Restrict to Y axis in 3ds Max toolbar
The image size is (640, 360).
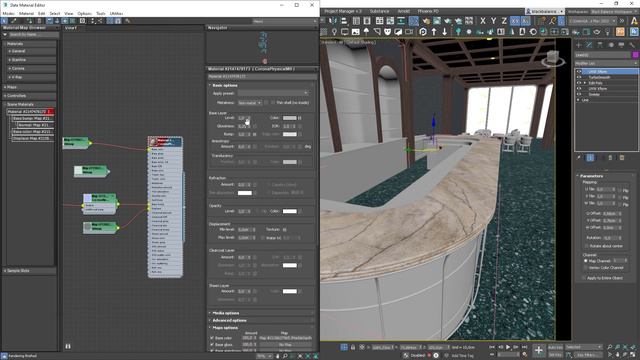click(x=493, y=21)
